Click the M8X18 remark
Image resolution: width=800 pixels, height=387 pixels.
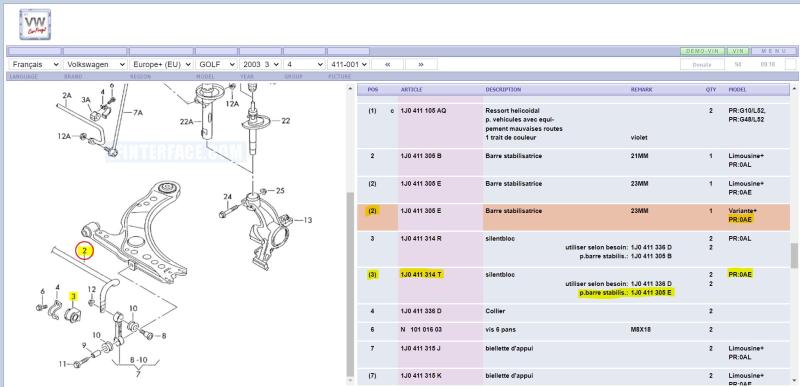(641, 330)
